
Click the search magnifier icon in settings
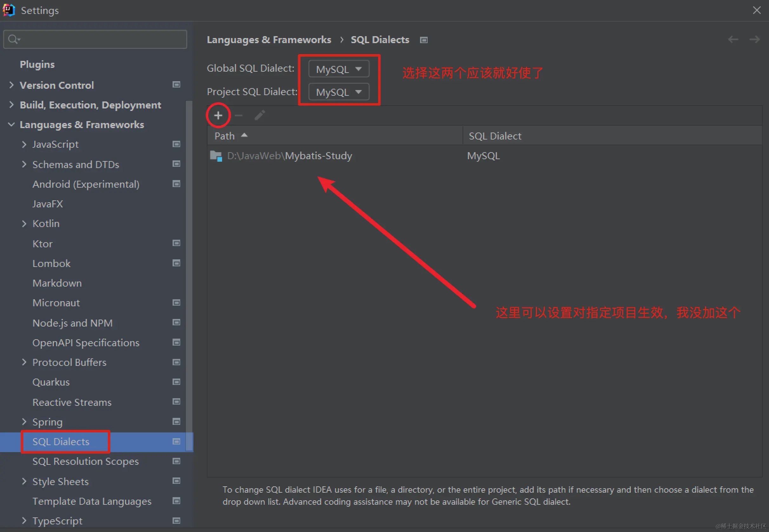pos(13,39)
